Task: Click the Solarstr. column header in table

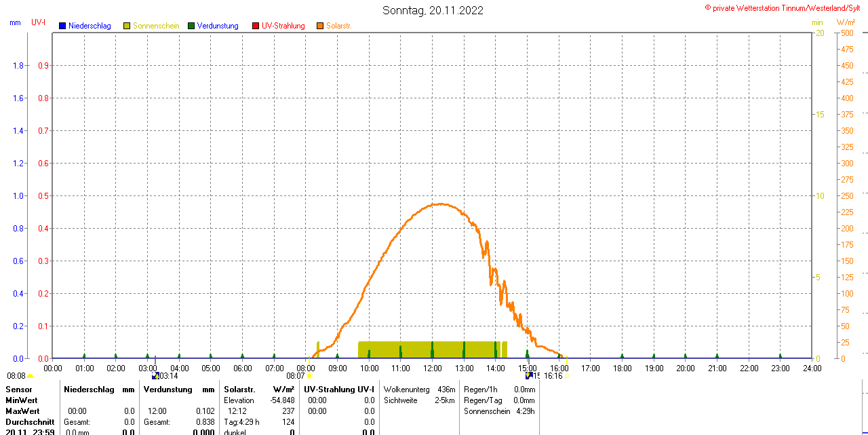Action: click(239, 390)
